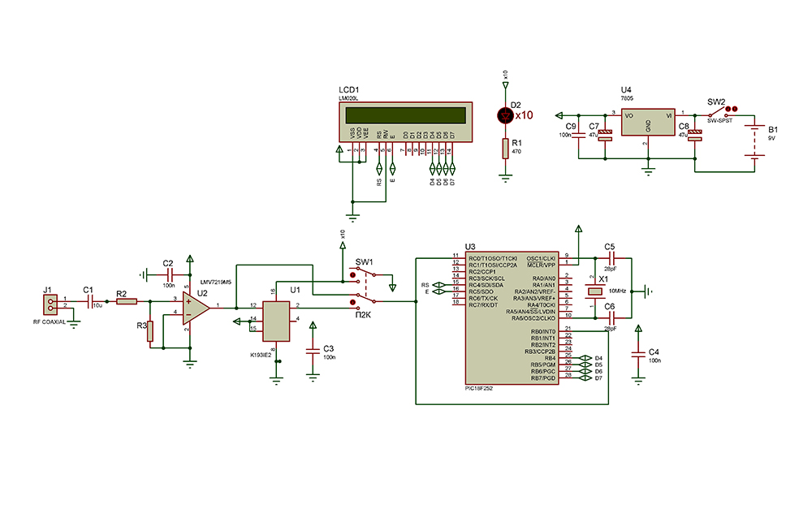Click resistor R3 near the comparator input
Viewport: 812px width, 509px height.
pyautogui.click(x=150, y=333)
